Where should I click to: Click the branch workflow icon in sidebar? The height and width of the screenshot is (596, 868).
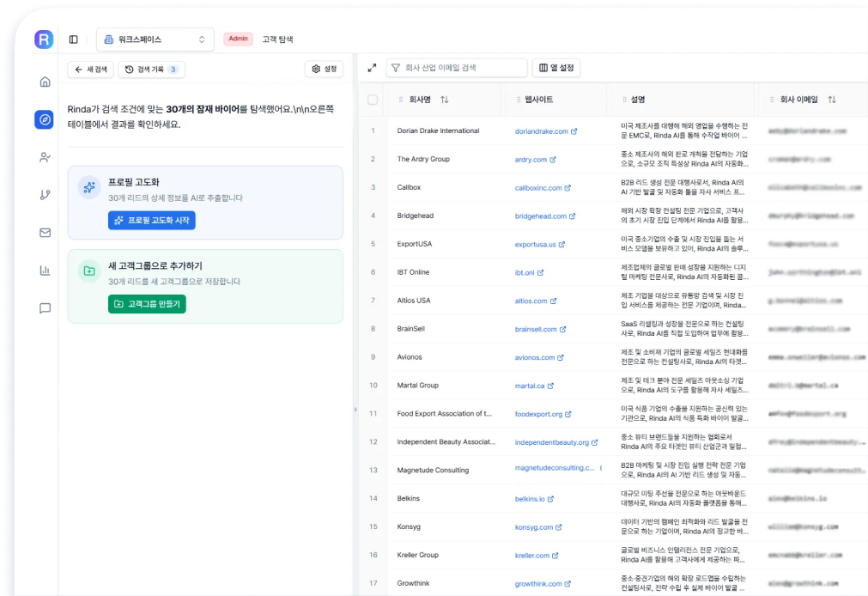point(45,195)
